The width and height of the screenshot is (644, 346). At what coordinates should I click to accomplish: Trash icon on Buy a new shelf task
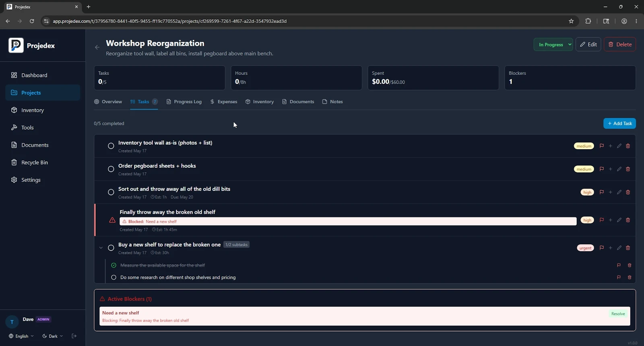pyautogui.click(x=628, y=248)
